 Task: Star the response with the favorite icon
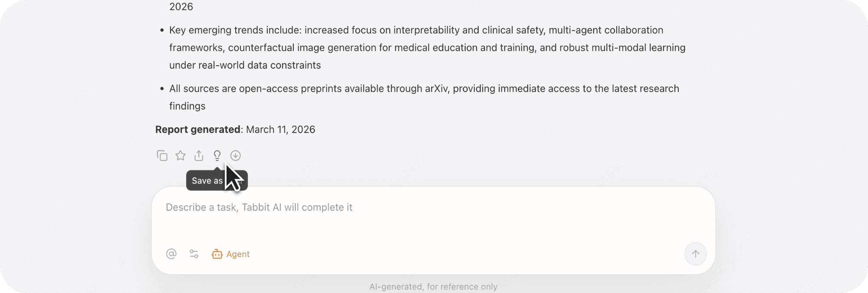coord(181,156)
